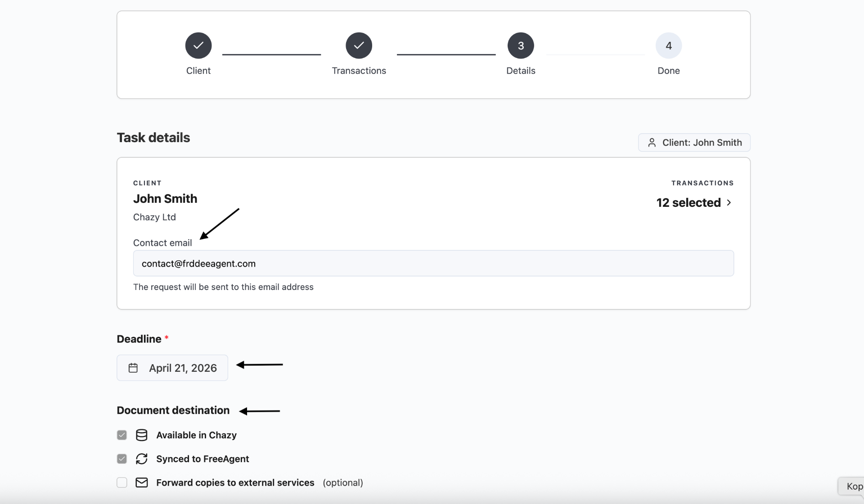This screenshot has width=864, height=504.
Task: Enable Forward copies to external services checkbox
Action: 122,482
